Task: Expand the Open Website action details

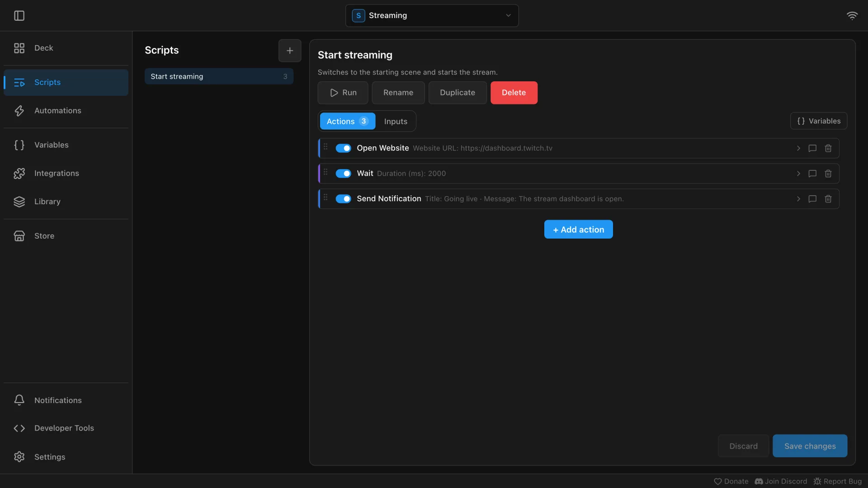Action: (x=798, y=148)
